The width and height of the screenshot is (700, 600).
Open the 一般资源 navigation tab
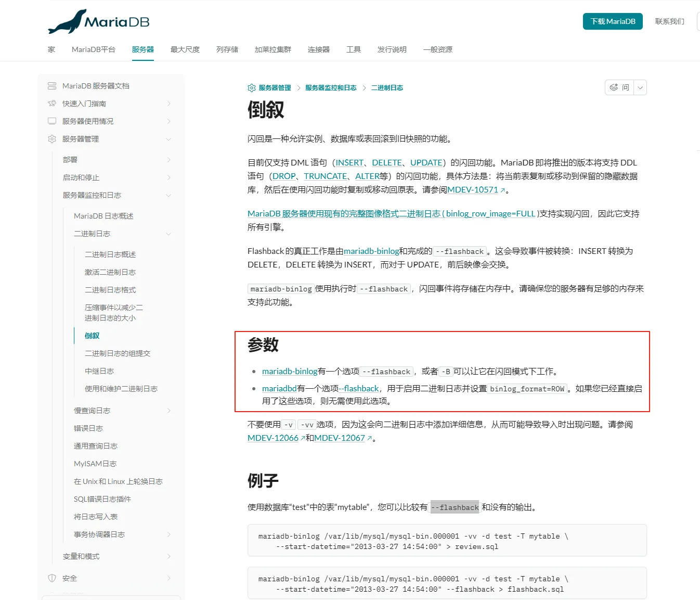438,49
